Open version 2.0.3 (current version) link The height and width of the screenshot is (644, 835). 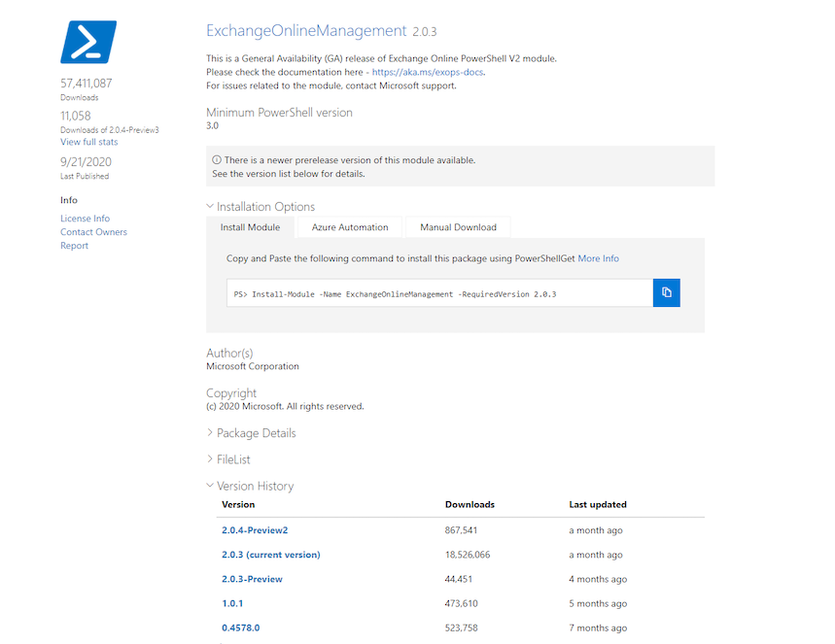(270, 555)
